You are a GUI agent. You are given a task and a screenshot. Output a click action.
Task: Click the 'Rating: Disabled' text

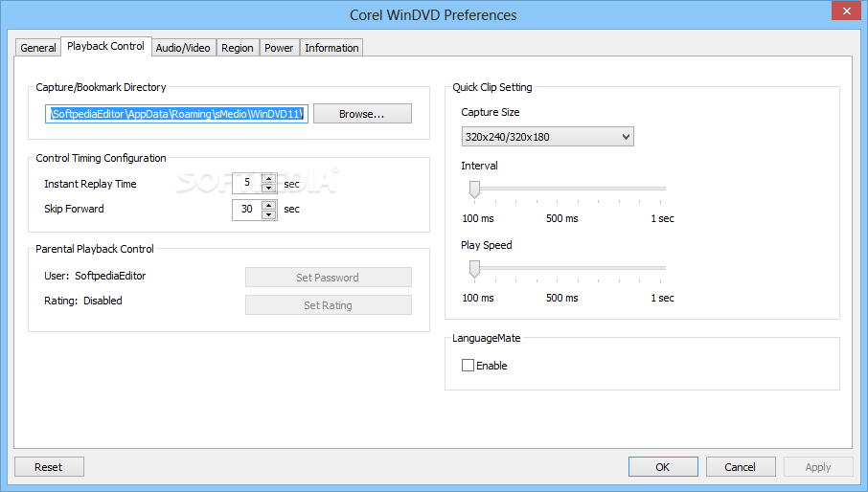[x=83, y=301]
